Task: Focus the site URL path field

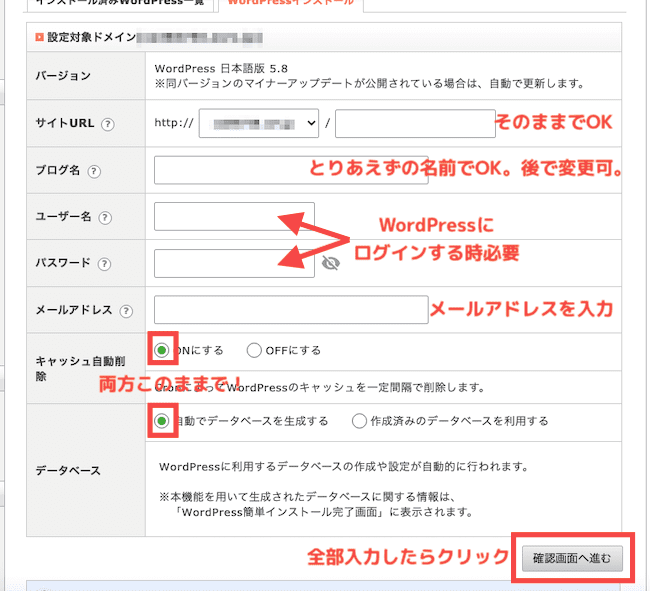Action: (415, 124)
